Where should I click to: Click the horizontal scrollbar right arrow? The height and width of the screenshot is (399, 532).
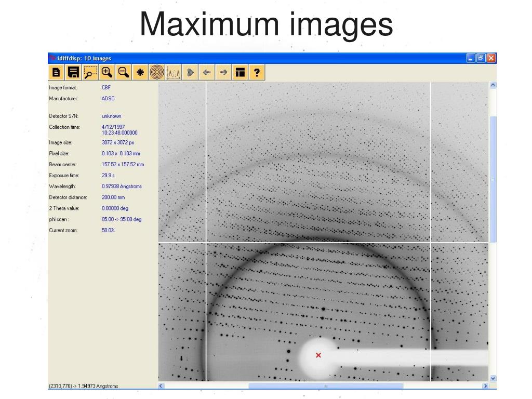click(485, 386)
